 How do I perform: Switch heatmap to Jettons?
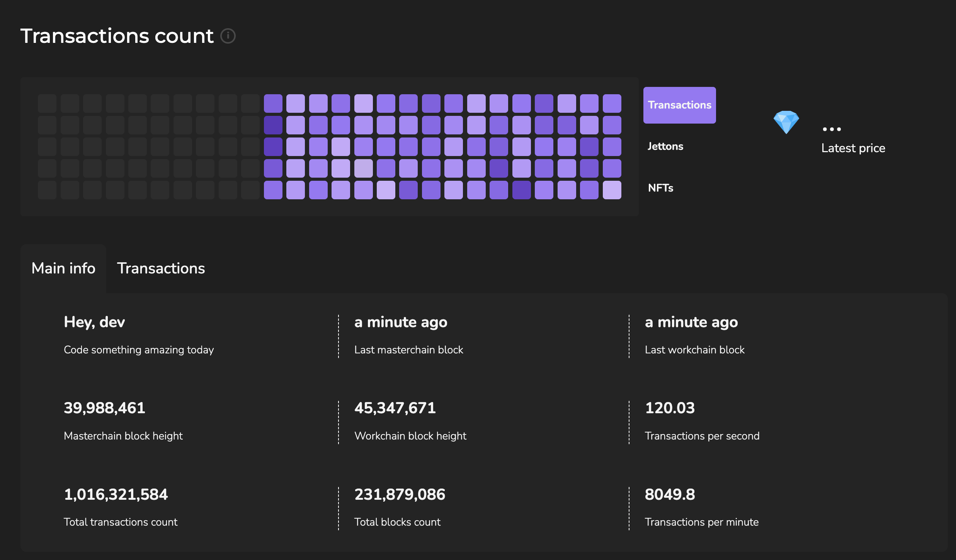point(665,146)
